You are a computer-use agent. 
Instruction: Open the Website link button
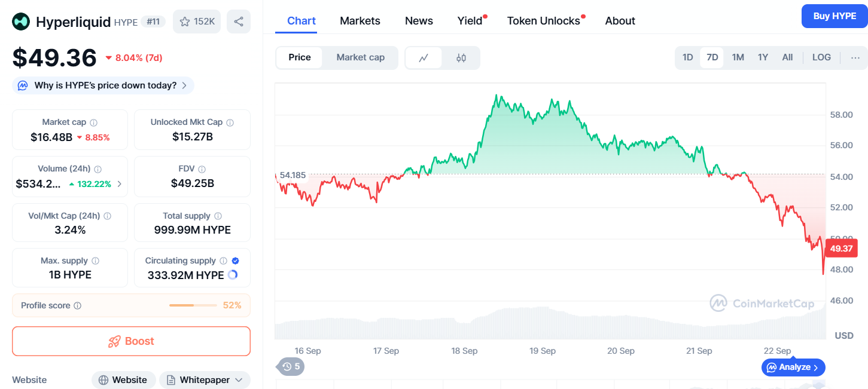124,380
